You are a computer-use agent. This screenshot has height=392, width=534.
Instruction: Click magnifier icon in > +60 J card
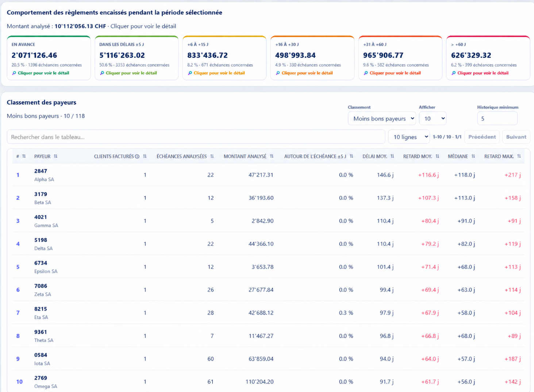pos(454,73)
